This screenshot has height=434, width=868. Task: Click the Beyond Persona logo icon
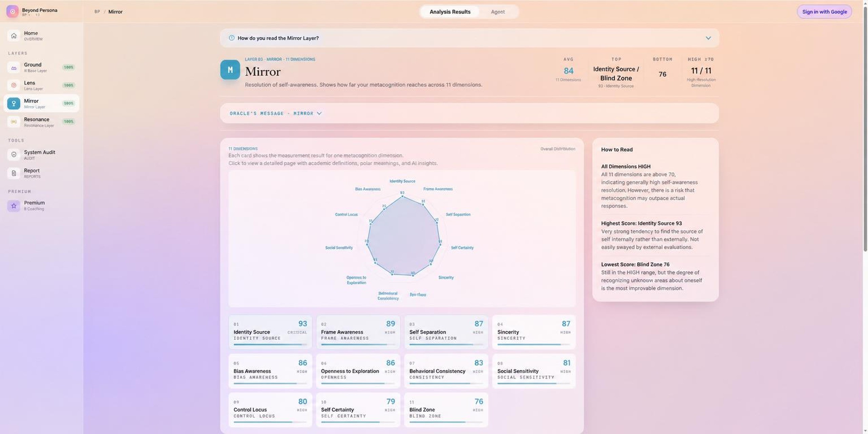13,12
